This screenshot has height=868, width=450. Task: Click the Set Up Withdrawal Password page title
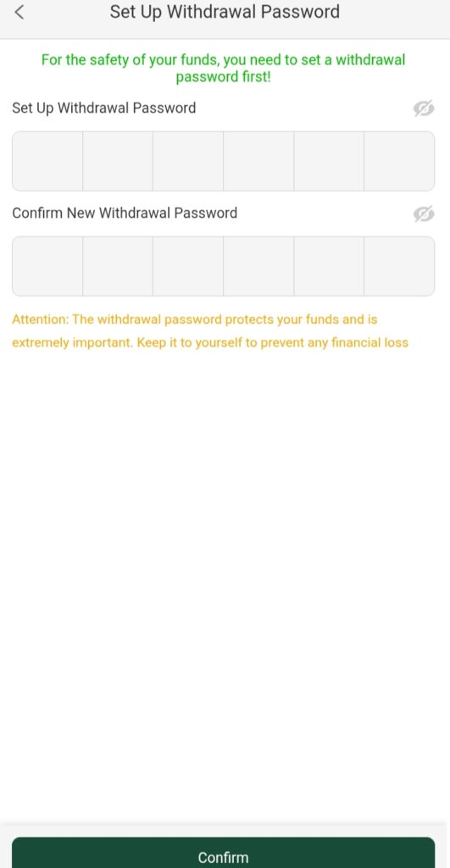pyautogui.click(x=225, y=12)
